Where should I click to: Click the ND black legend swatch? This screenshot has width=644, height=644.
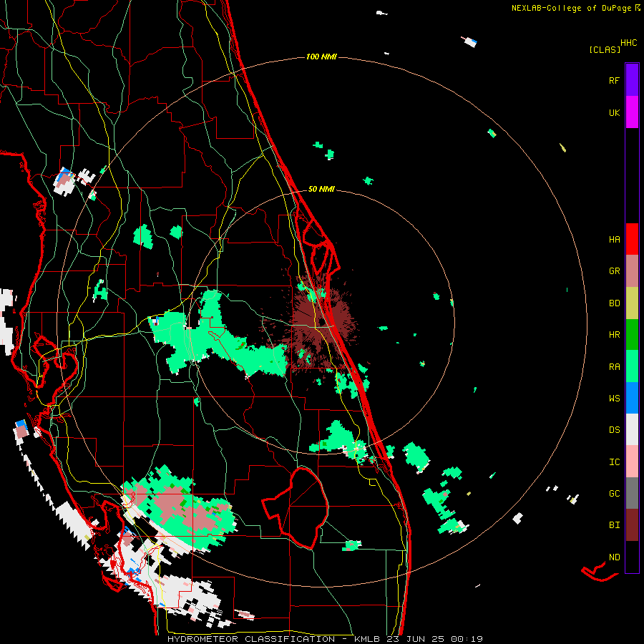click(632, 557)
